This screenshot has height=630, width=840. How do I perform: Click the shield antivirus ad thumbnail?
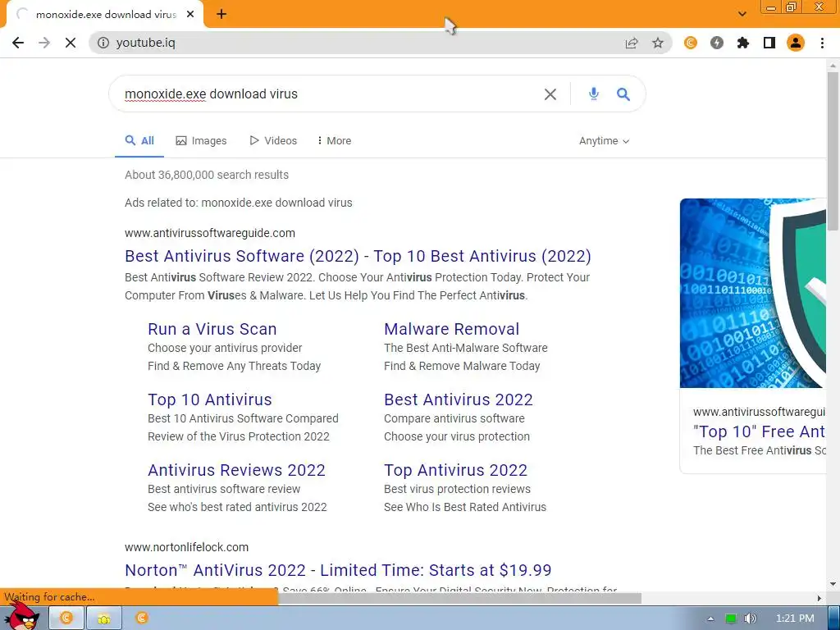(753, 293)
